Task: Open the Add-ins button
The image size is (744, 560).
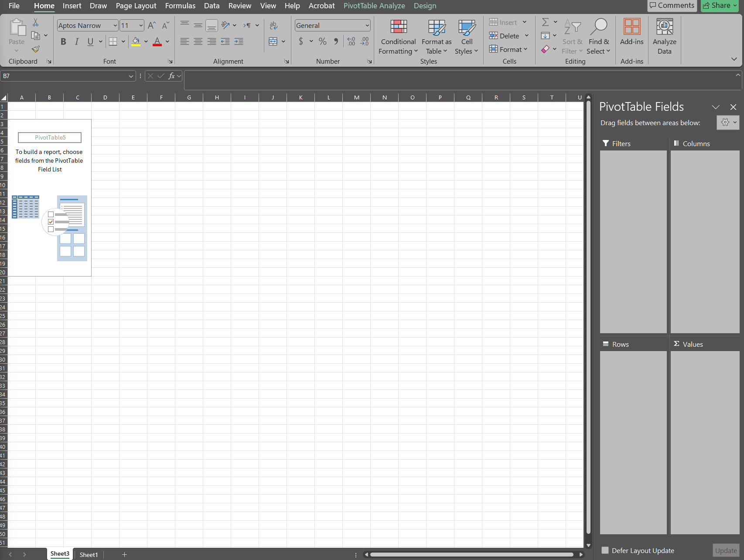Action: click(632, 32)
